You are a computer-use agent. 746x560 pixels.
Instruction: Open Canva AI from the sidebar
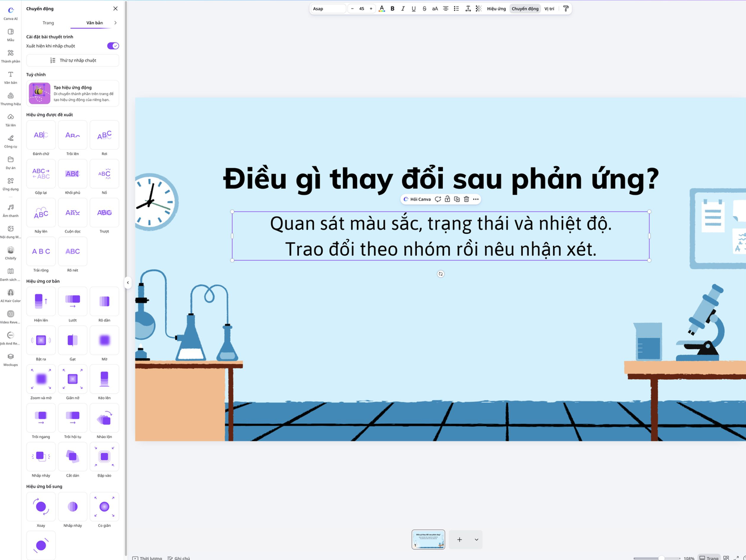click(11, 13)
